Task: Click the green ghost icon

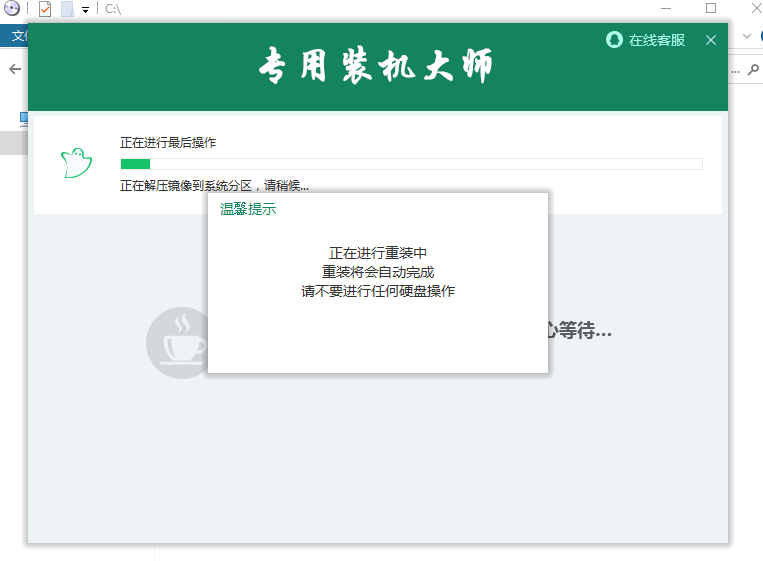Action: point(76,163)
